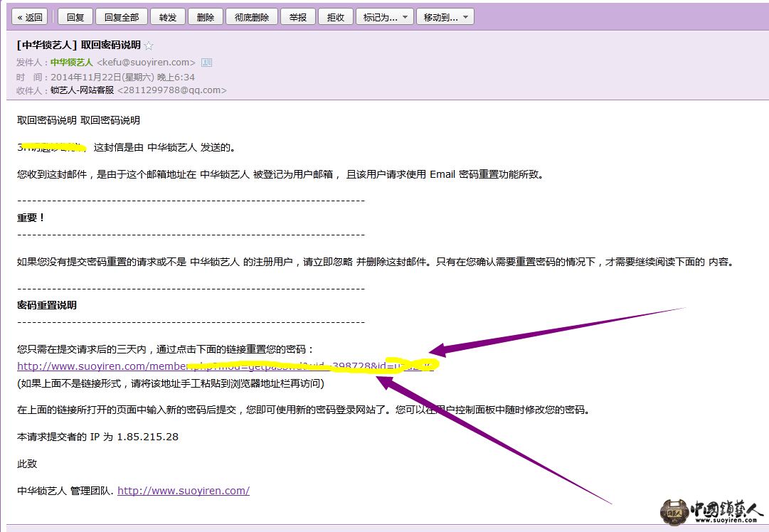Click the subject 取回密码说明
This screenshot has height=532, width=769.
(111, 45)
